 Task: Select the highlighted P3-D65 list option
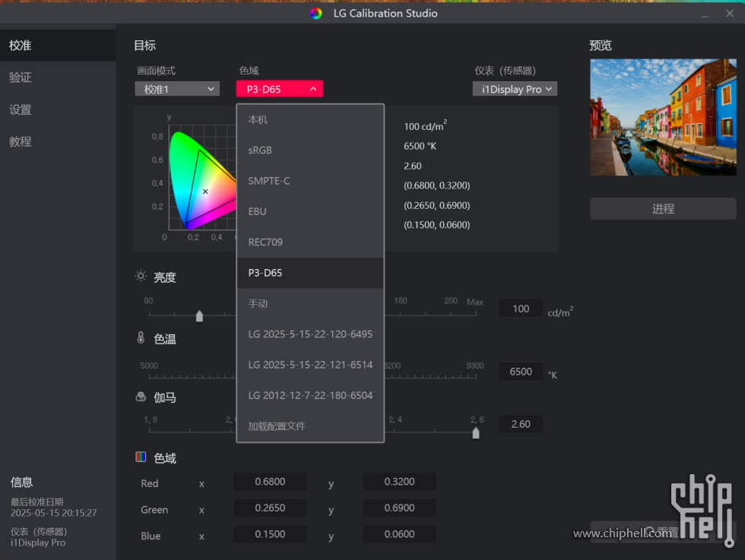310,273
